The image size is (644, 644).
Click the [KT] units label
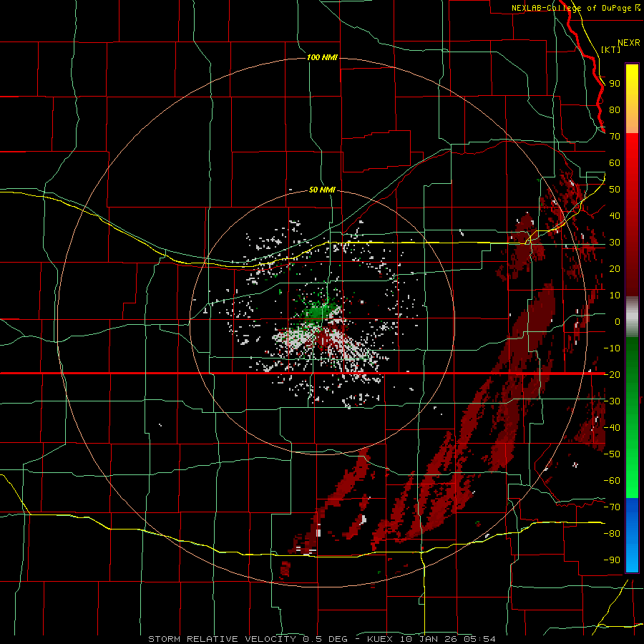coord(611,49)
